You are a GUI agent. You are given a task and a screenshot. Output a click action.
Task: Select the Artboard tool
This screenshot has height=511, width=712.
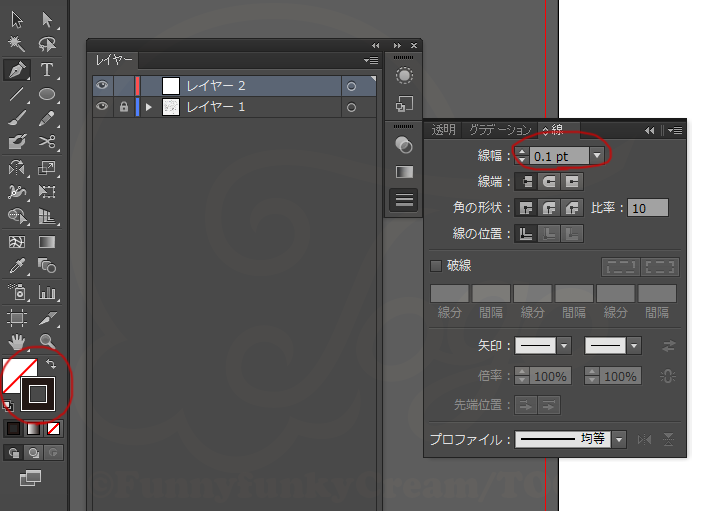point(17,318)
